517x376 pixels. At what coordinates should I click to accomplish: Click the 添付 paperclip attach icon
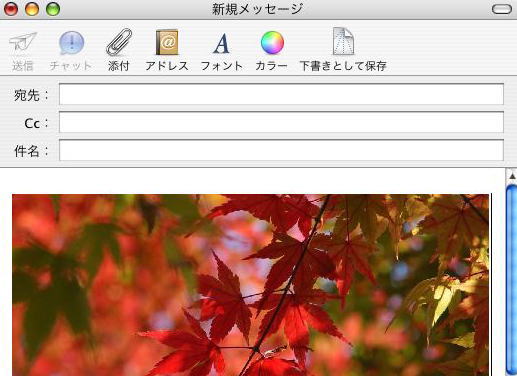pos(119,42)
